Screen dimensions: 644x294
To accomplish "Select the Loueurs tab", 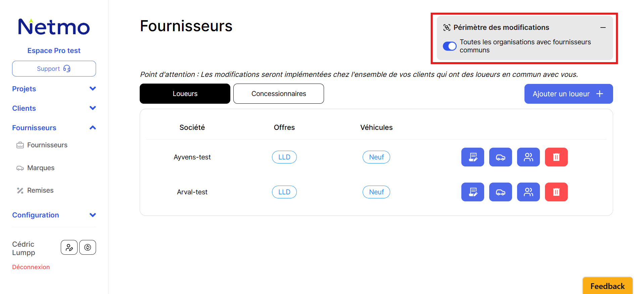I will (x=185, y=94).
